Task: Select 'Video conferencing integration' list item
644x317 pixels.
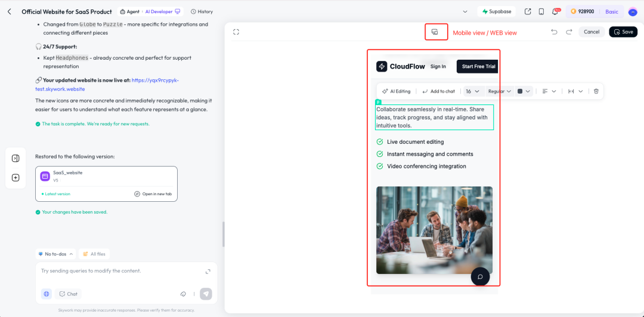Action: click(x=426, y=167)
